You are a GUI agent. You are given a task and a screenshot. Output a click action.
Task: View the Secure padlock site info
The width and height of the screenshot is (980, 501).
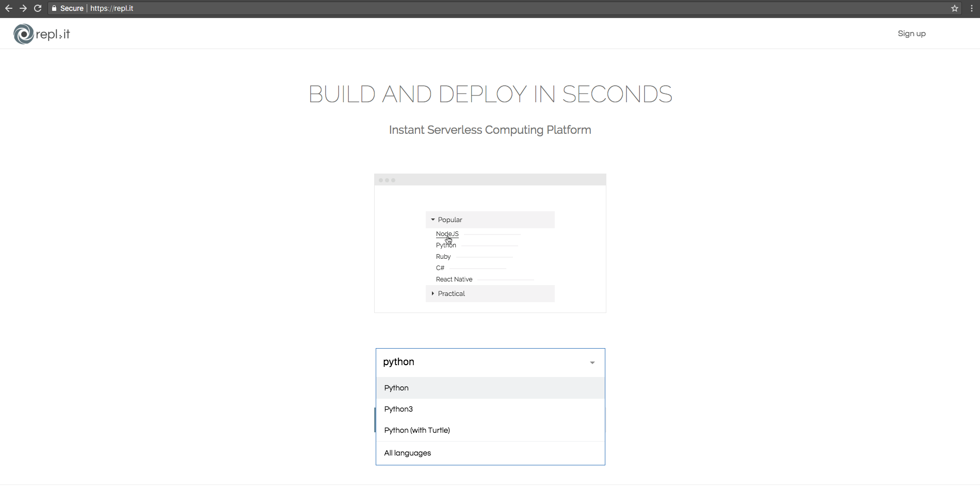(68, 8)
